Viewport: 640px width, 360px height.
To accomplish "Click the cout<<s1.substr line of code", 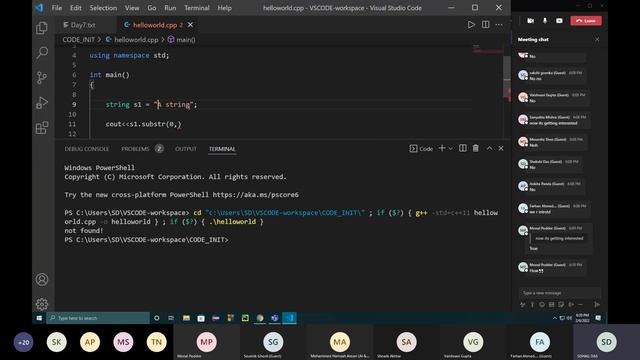I will 143,124.
